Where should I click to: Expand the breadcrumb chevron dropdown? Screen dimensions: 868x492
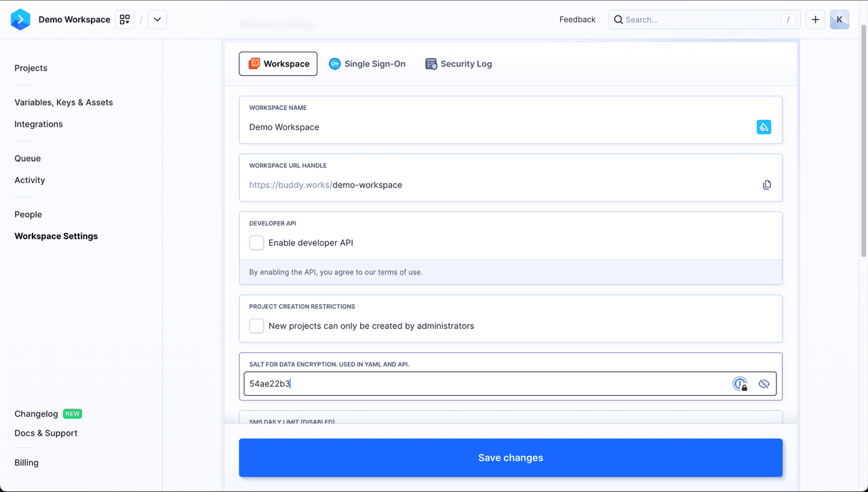[x=157, y=20]
